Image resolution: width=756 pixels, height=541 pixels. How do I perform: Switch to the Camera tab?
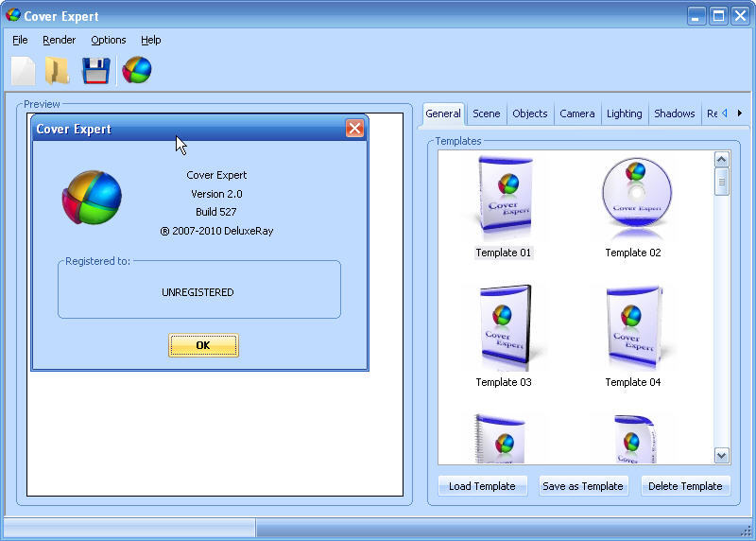click(x=576, y=113)
